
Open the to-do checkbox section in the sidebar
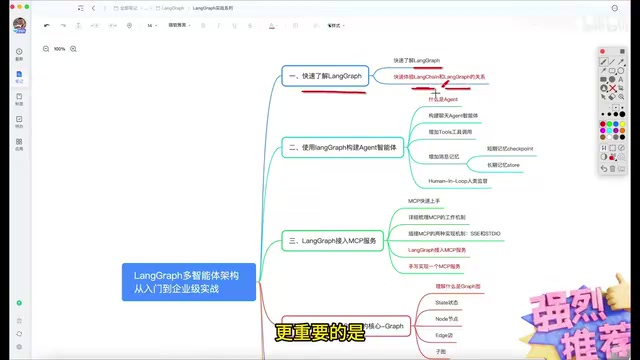pyautogui.click(x=19, y=122)
